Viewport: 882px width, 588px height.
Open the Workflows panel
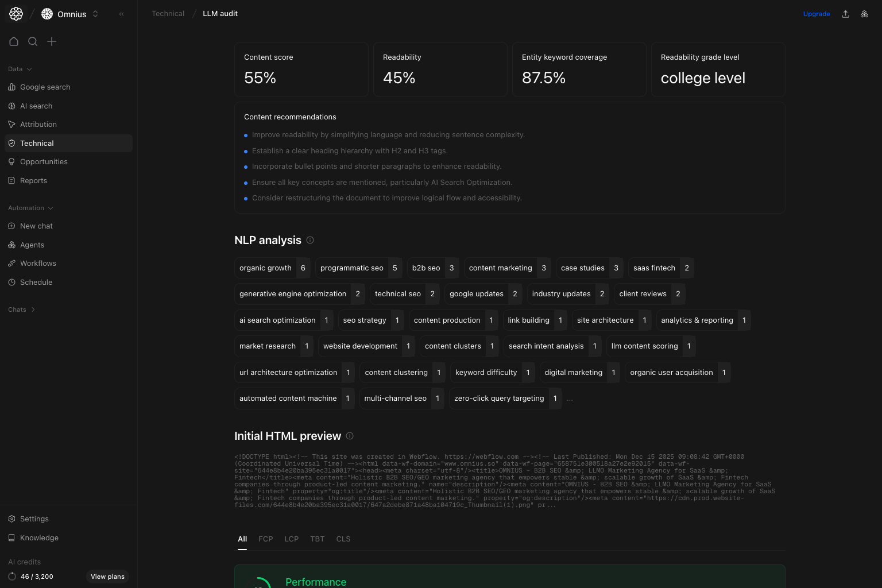point(38,263)
